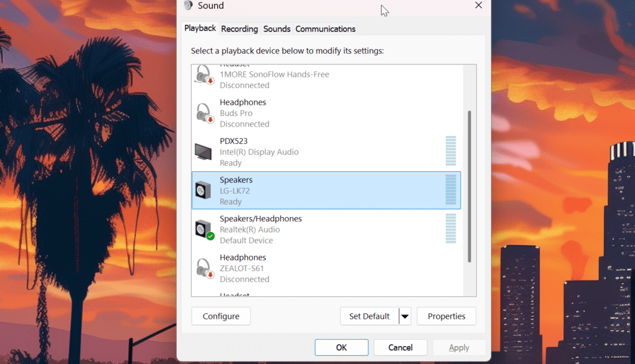
Task: Click the "Default Device" status text
Action: [x=246, y=241]
